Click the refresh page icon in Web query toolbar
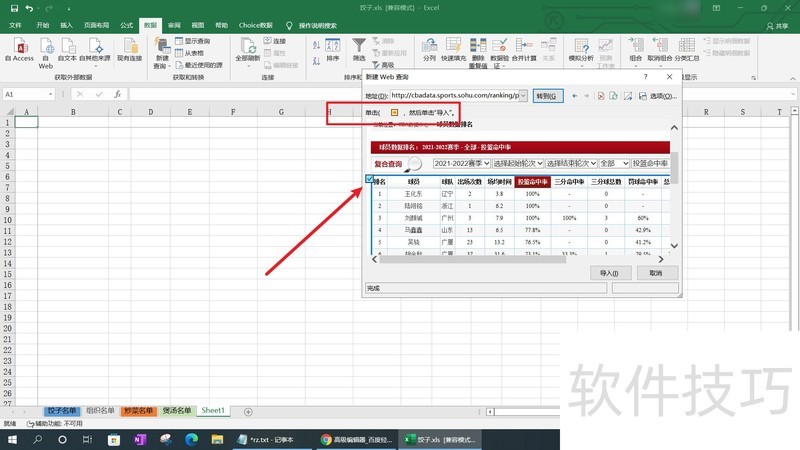The height and width of the screenshot is (450, 800). pos(614,96)
